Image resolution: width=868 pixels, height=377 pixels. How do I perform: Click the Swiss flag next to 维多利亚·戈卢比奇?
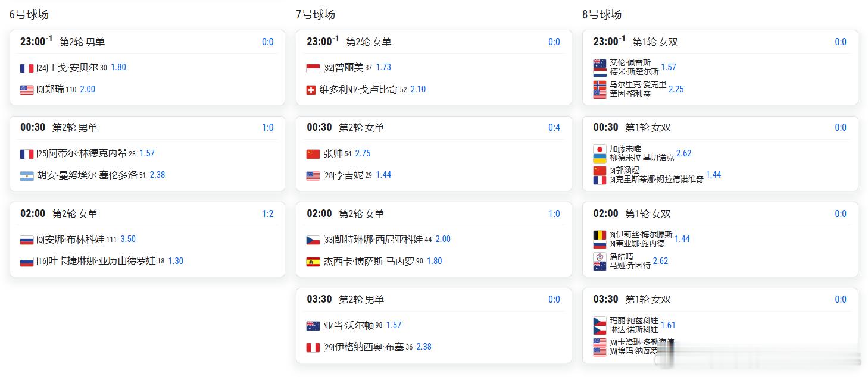click(311, 90)
